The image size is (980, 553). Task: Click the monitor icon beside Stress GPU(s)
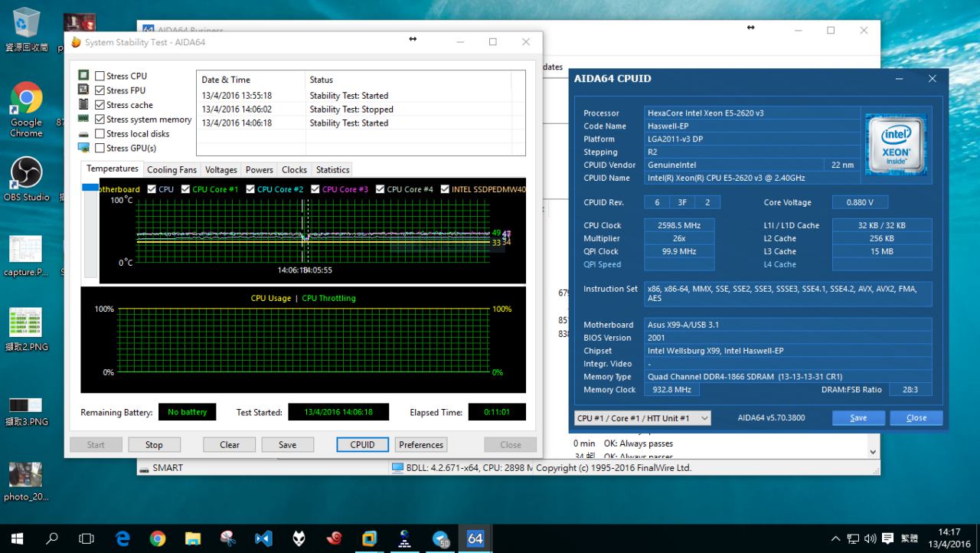pos(83,148)
